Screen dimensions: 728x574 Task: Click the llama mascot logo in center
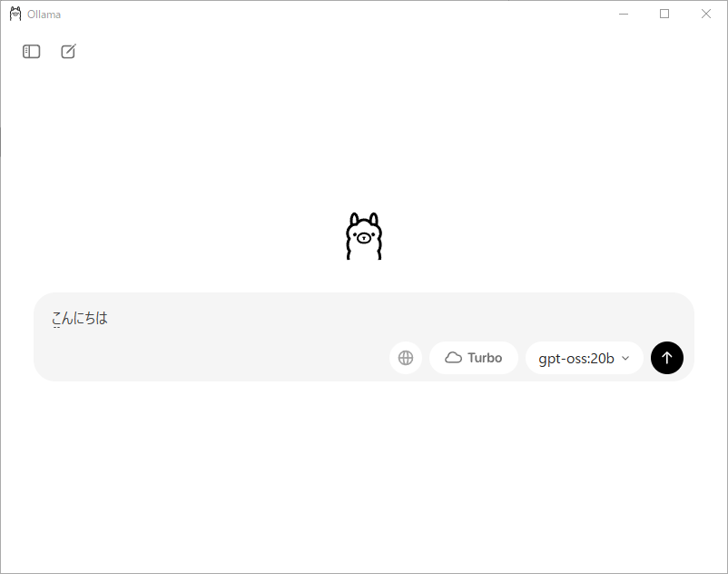coord(364,236)
